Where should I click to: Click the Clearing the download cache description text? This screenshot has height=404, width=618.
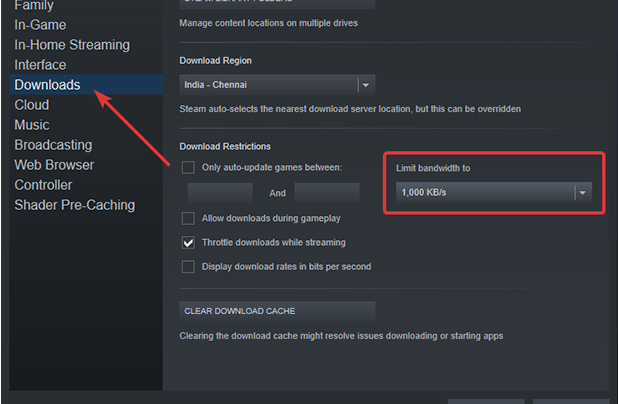(x=341, y=336)
